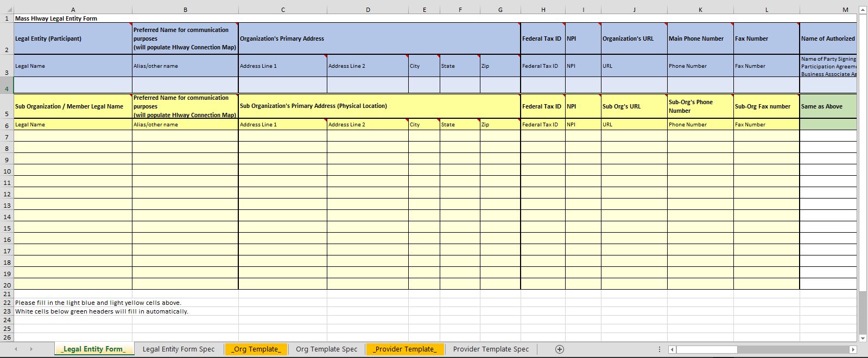Click the Federal Tax ID cell in row 7
This screenshot has height=358, width=868.
(x=542, y=136)
